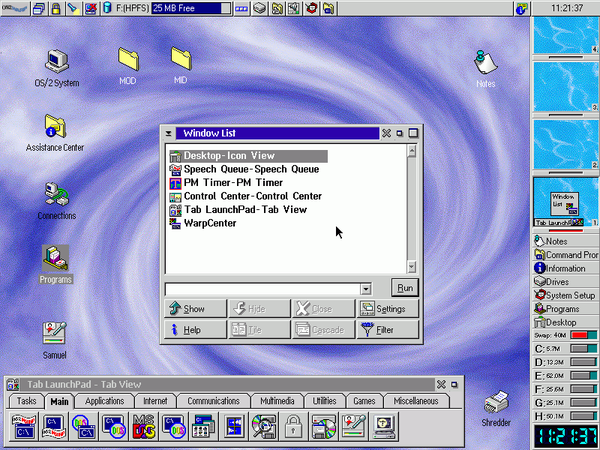Viewport: 600px width, 450px height.
Task: Select Speech Queue in Window List
Action: click(250, 170)
